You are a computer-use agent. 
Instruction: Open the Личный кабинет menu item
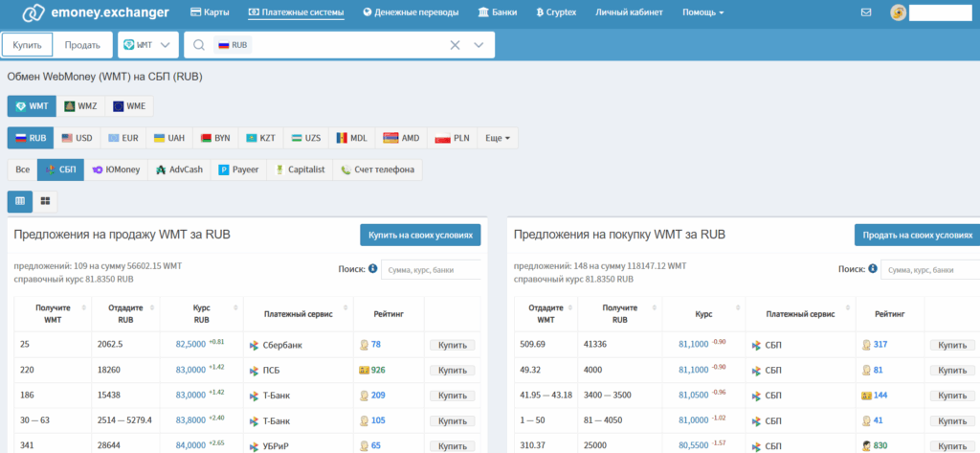click(630, 12)
